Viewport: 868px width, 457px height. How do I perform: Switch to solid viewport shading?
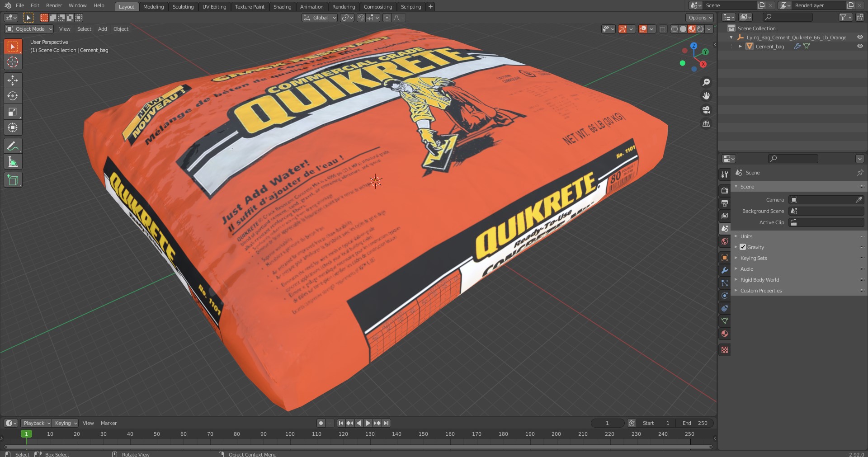pos(683,29)
